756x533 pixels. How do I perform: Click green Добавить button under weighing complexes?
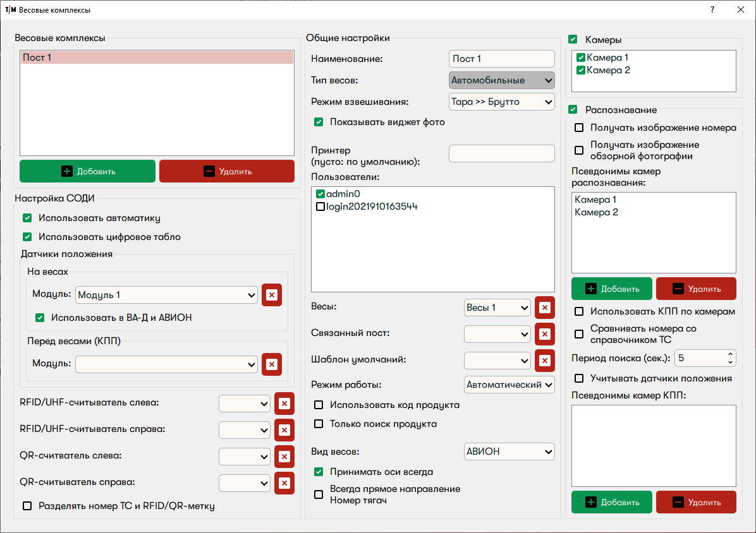pos(87,171)
